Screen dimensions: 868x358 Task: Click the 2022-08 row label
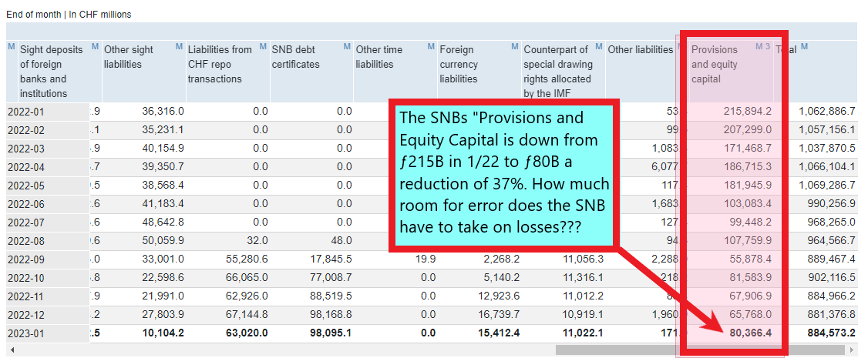pyautogui.click(x=25, y=241)
